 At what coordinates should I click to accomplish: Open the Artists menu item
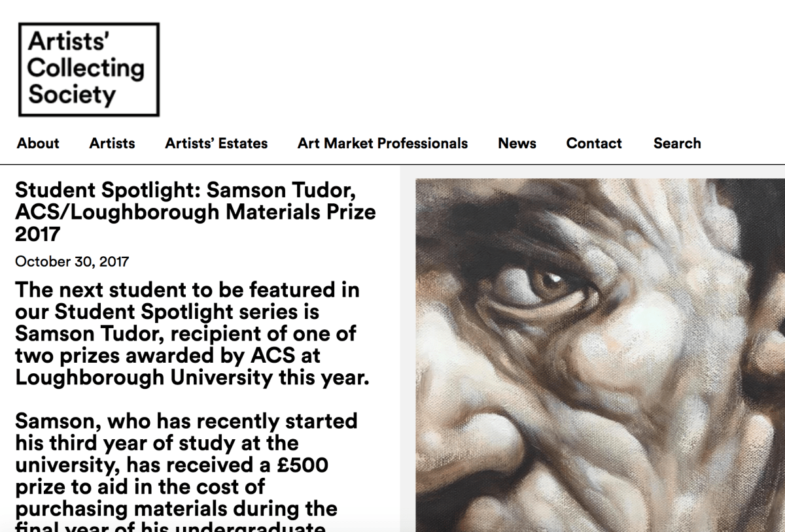(111, 143)
